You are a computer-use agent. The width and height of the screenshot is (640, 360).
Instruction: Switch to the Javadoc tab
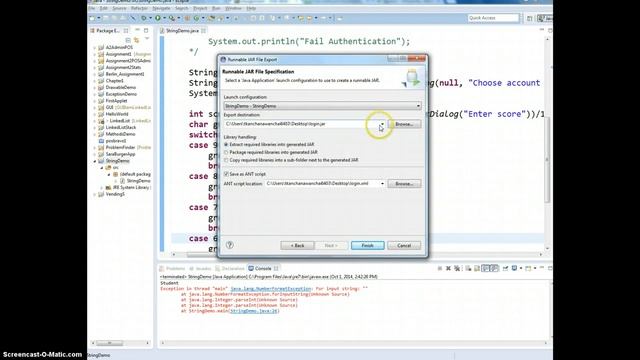point(200,269)
